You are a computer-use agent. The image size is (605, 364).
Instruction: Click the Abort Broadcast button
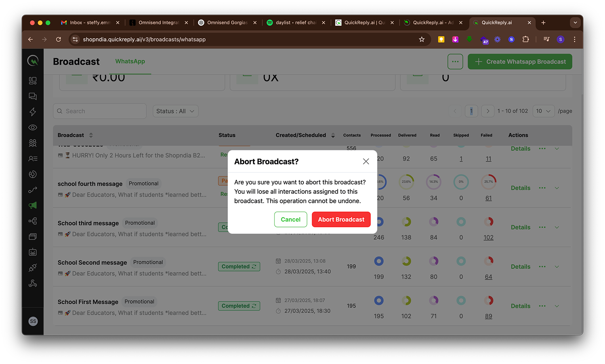click(341, 219)
